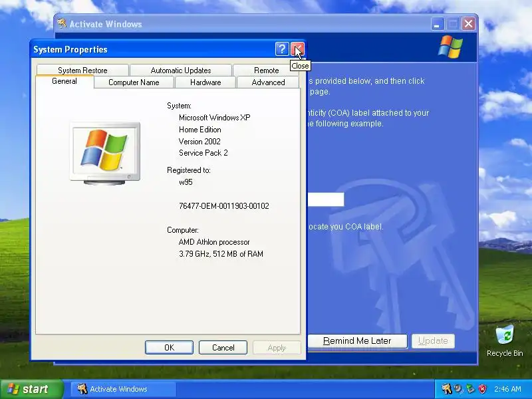Click the disabled Update button

point(433,340)
